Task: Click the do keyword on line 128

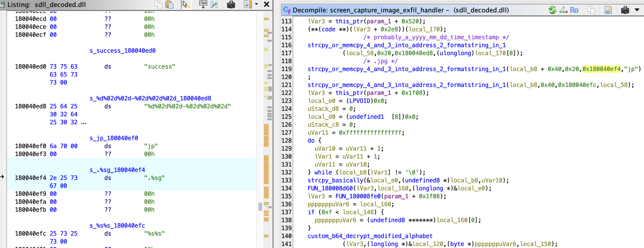Action: [x=311, y=140]
